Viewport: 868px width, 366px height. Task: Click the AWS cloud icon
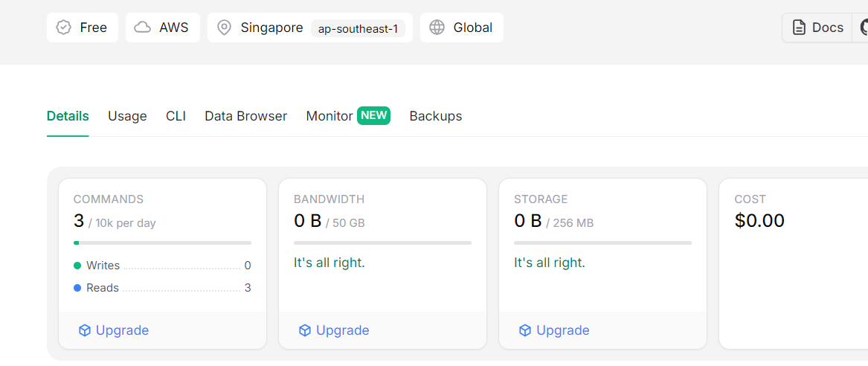click(x=143, y=28)
